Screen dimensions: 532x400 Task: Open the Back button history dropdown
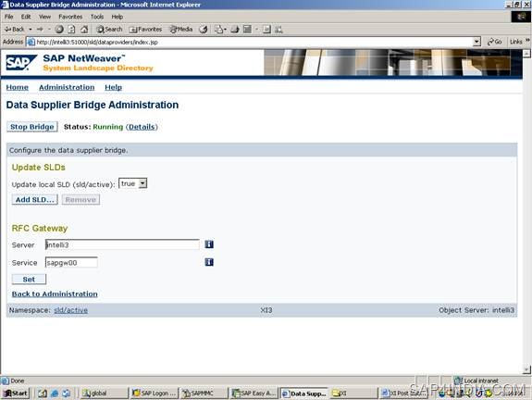tap(31, 30)
